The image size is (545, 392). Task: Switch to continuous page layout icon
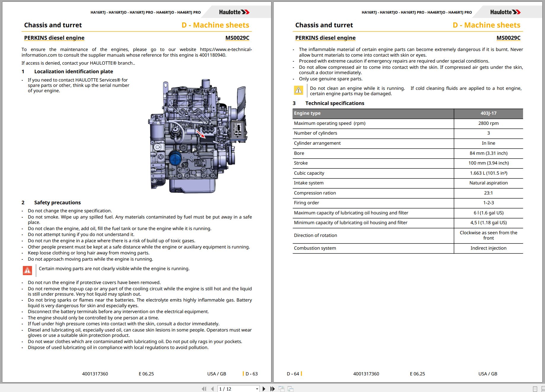543,389
